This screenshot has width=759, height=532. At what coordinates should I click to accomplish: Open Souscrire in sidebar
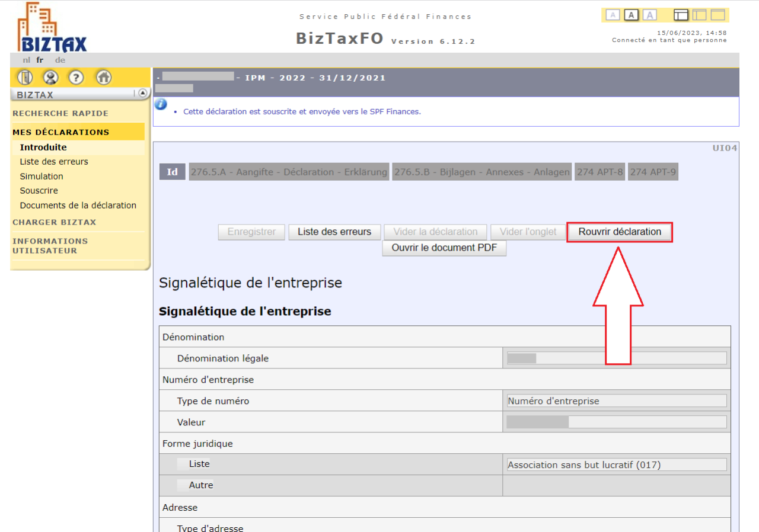click(39, 191)
